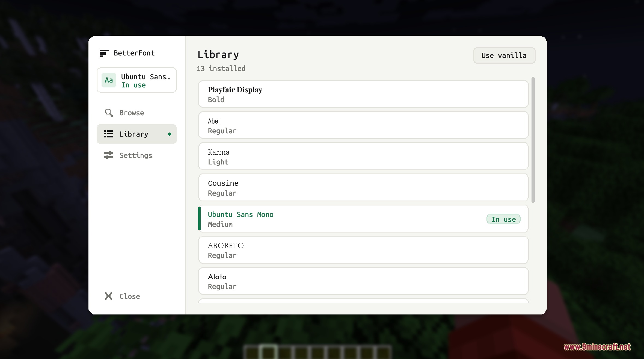Switch to the Library section
Image resolution: width=644 pixels, height=359 pixels.
tap(137, 134)
